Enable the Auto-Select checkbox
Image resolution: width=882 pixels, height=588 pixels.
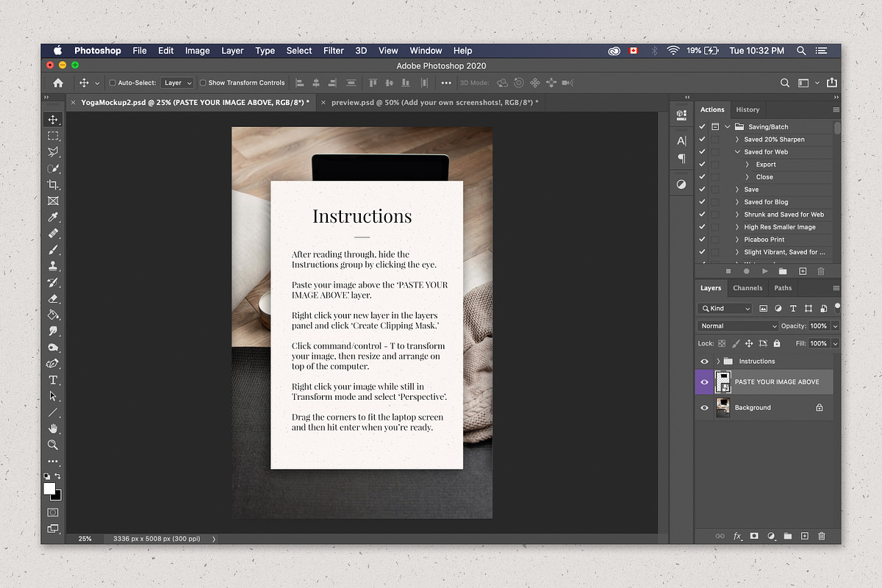tap(112, 83)
